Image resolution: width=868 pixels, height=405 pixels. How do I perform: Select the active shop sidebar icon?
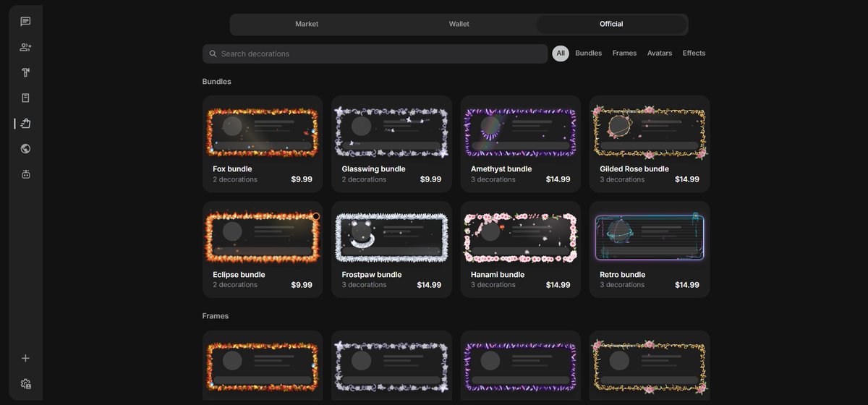click(25, 123)
